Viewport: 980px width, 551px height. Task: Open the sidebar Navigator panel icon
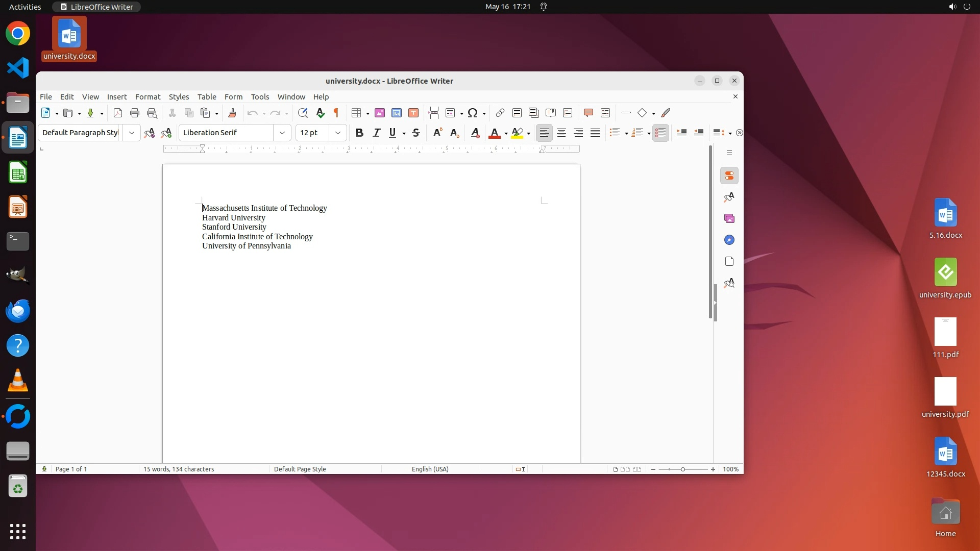click(729, 240)
